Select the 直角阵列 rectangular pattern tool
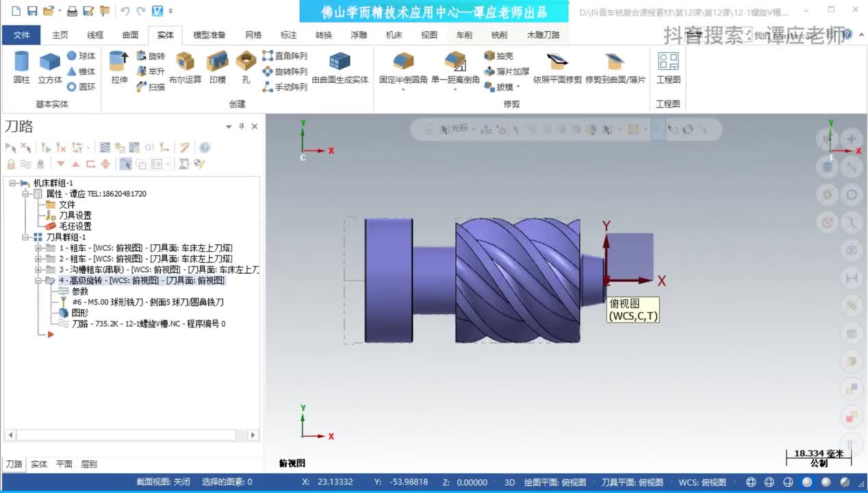Screen dimensions: 868x493 pyautogui.click(x=285, y=56)
